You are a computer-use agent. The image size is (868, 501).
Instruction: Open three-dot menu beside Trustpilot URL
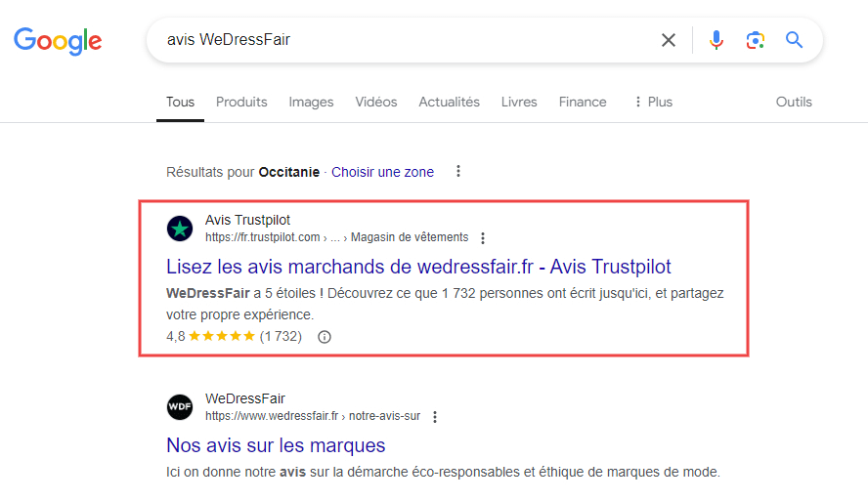coord(483,237)
